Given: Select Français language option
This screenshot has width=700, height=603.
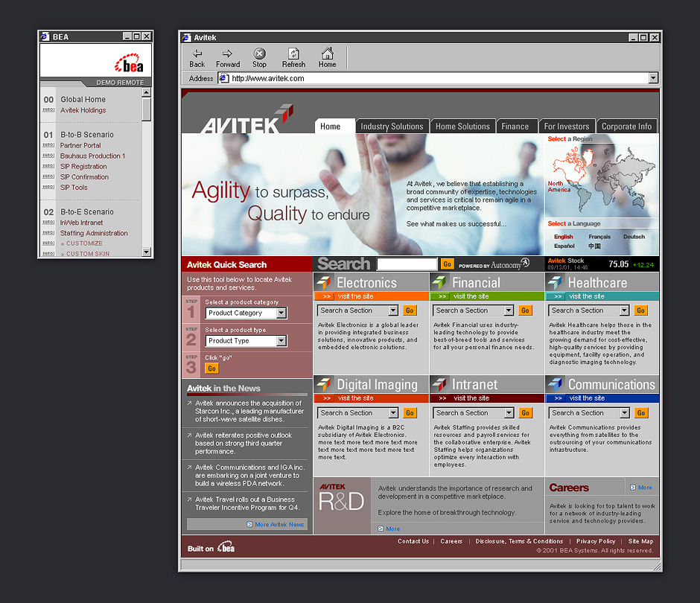Looking at the screenshot, I should pyautogui.click(x=599, y=237).
